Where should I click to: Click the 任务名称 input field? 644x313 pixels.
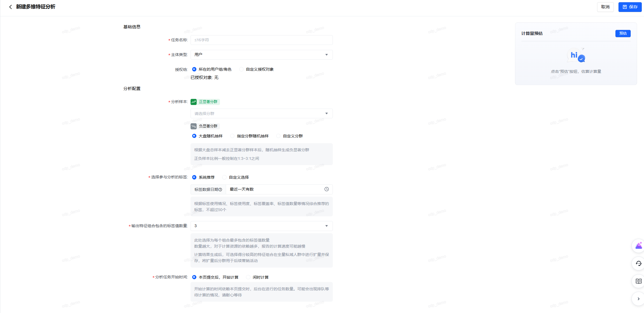point(262,40)
